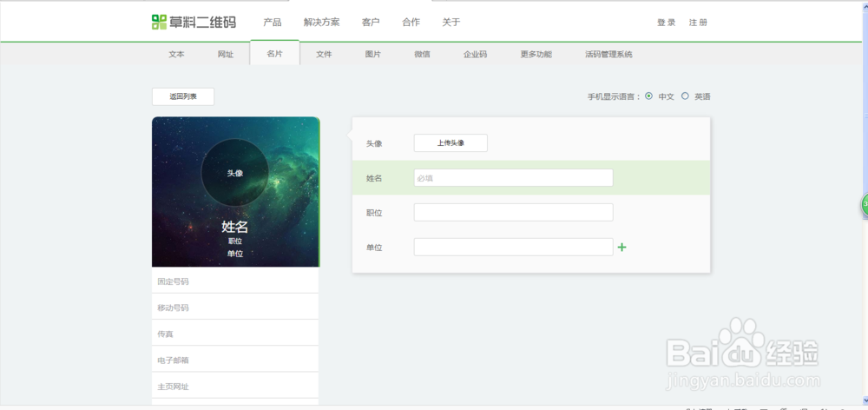
Task: Click the 手机显示语言 label
Action: (x=614, y=96)
